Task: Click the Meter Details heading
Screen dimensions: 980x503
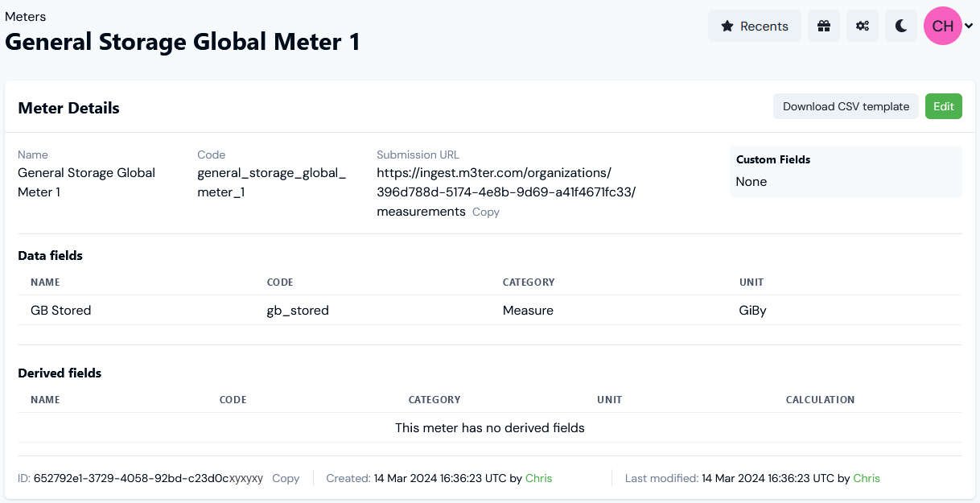Action: coord(68,107)
